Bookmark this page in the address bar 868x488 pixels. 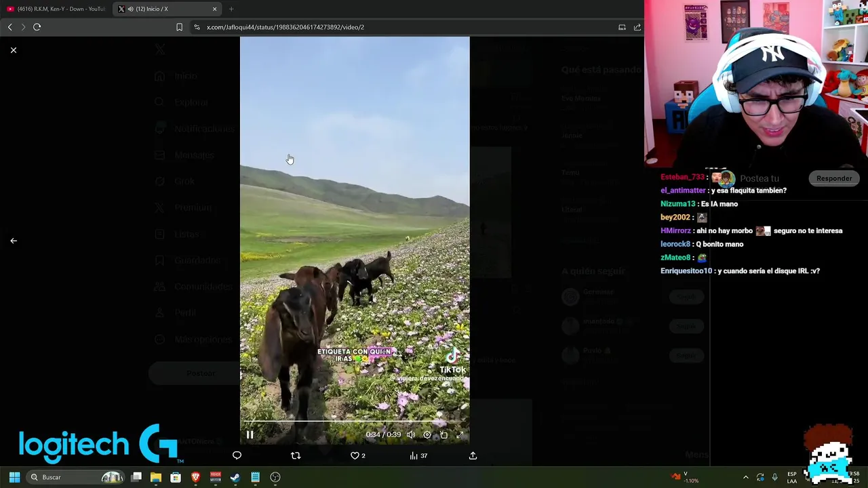tap(179, 27)
